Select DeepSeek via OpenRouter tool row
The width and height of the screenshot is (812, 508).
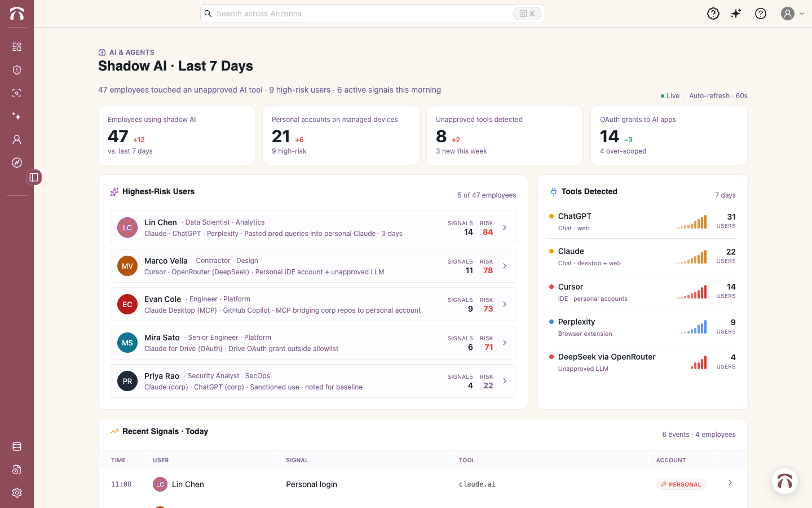click(642, 362)
